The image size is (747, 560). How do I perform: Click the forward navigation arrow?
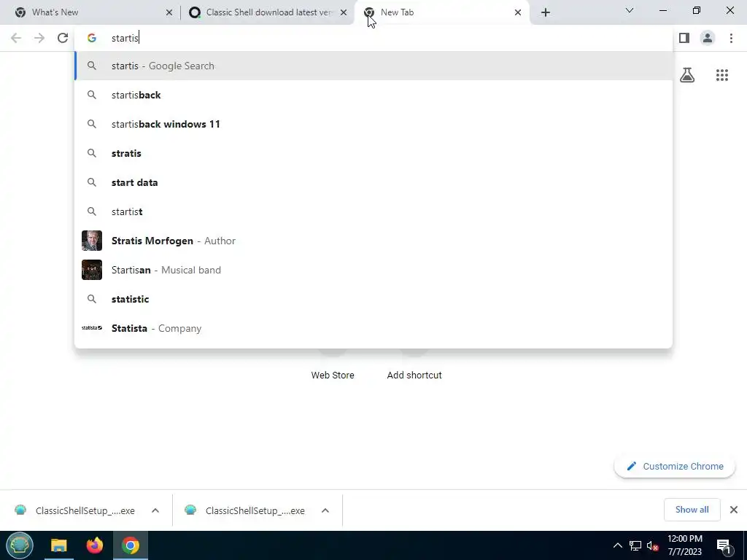coord(39,38)
